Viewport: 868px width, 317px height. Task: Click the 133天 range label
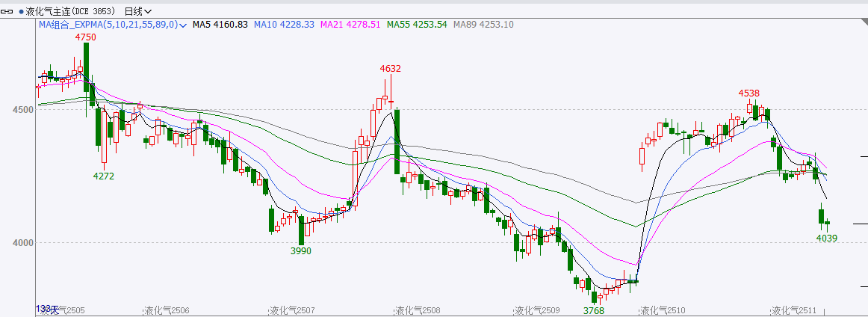coord(46,308)
